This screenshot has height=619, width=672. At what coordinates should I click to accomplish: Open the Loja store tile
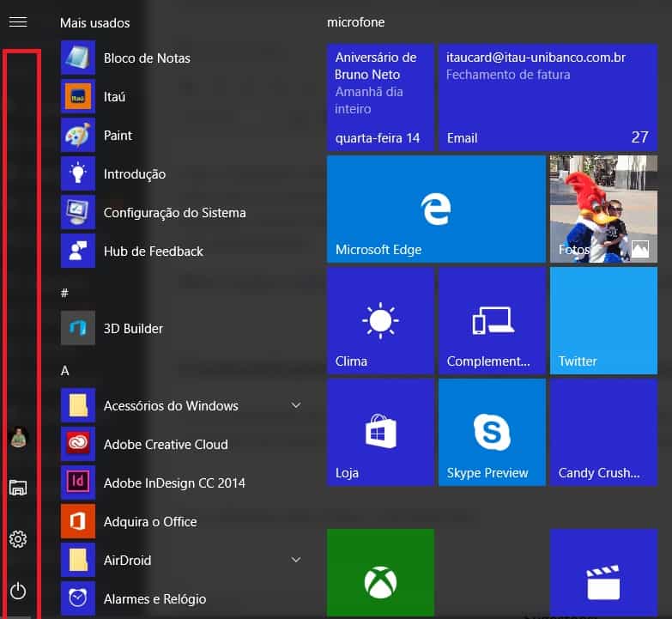click(380, 432)
